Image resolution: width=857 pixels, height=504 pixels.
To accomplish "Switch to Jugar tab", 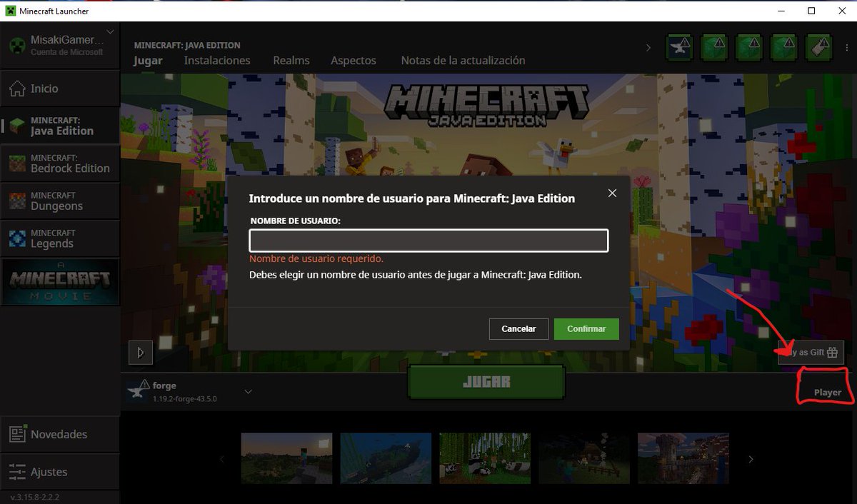I will click(148, 61).
